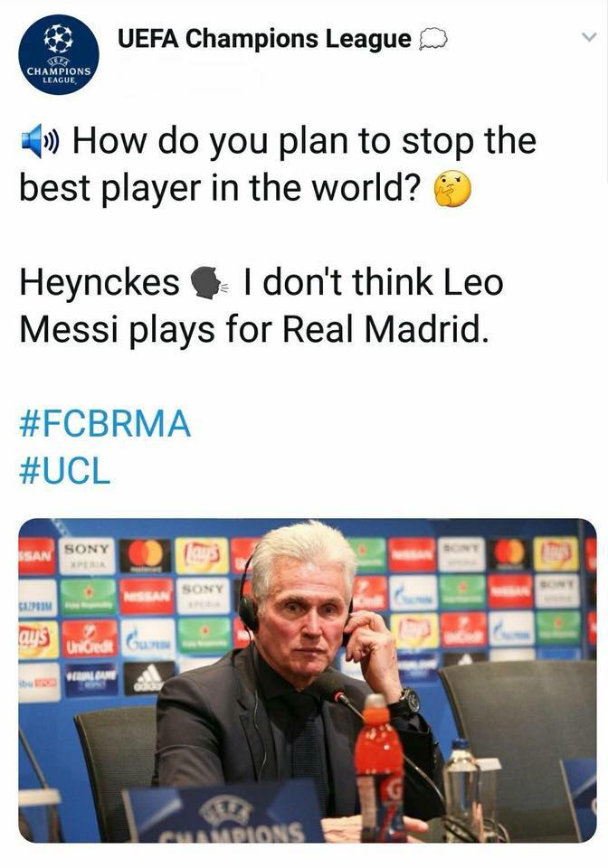This screenshot has height=868, width=608.
Task: Click the red Gatorade bottle in the photo
Action: [x=379, y=769]
